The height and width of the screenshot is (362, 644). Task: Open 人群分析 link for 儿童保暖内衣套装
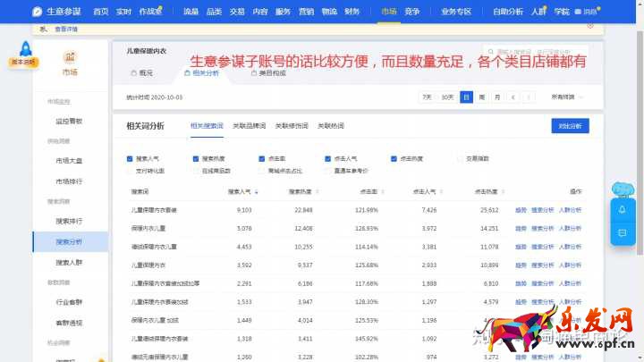[570, 210]
